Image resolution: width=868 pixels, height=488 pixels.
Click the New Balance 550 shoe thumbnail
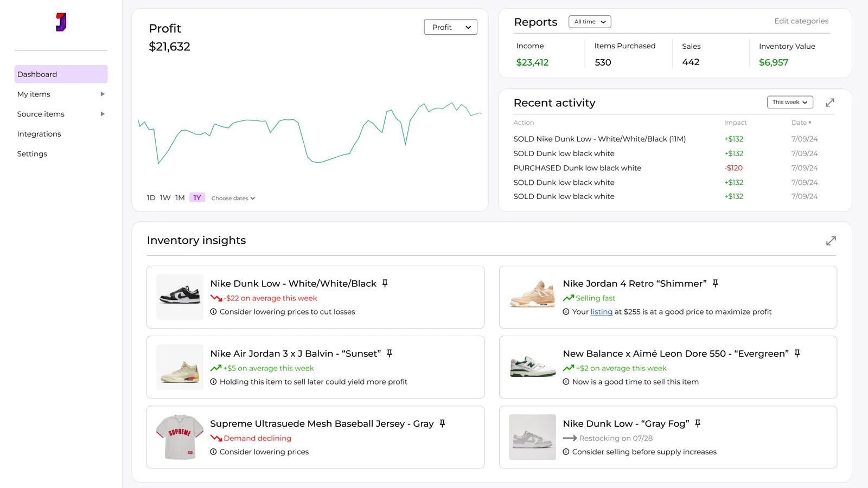pos(532,367)
